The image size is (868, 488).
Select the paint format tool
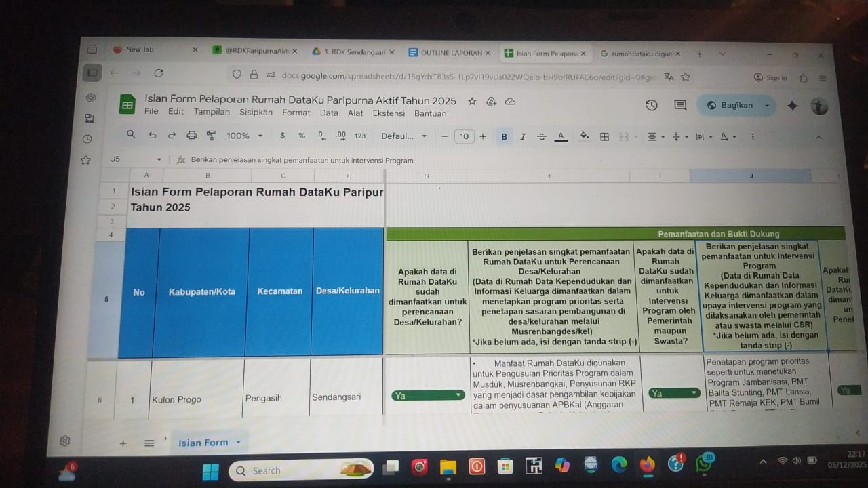pos(211,136)
